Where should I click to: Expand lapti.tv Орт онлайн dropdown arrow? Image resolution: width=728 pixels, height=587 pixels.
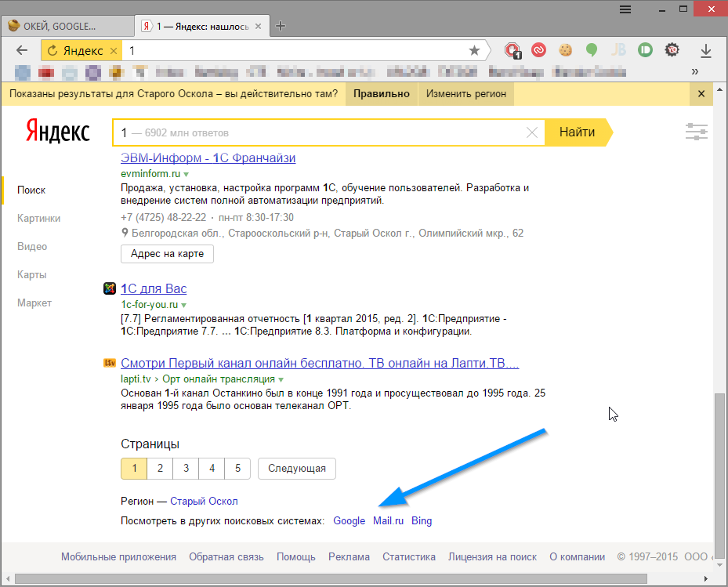click(x=281, y=380)
